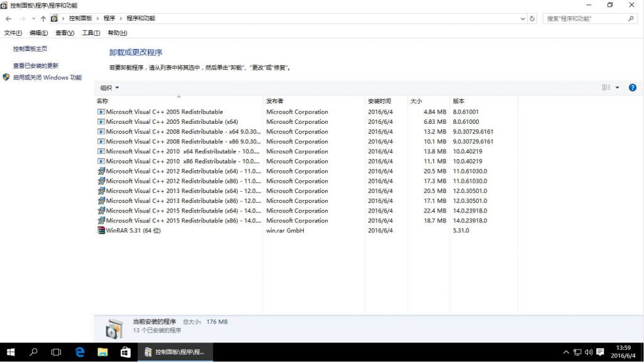Click the version 8.0.61001 cell
This screenshot has width=644, height=362.
click(x=466, y=112)
